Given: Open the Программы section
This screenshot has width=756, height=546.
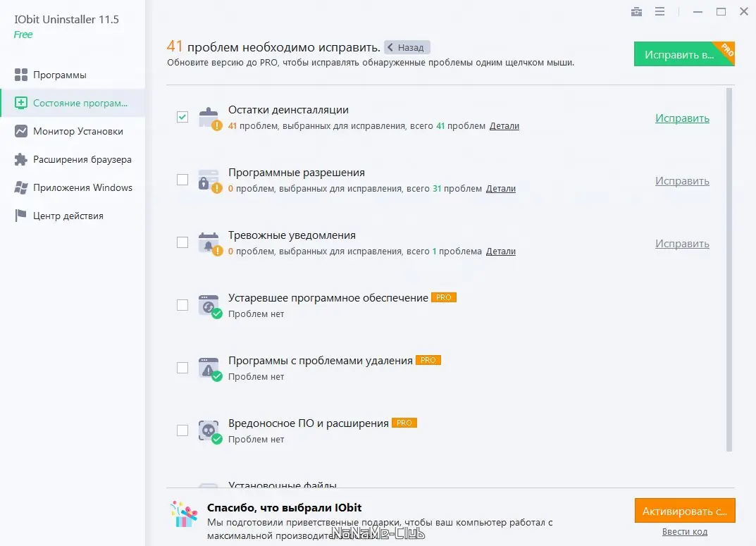Looking at the screenshot, I should point(73,75).
